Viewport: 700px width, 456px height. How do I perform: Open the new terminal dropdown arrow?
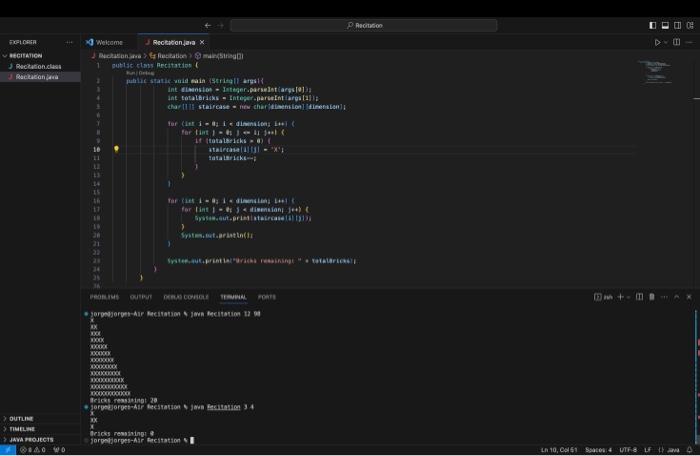(629, 297)
